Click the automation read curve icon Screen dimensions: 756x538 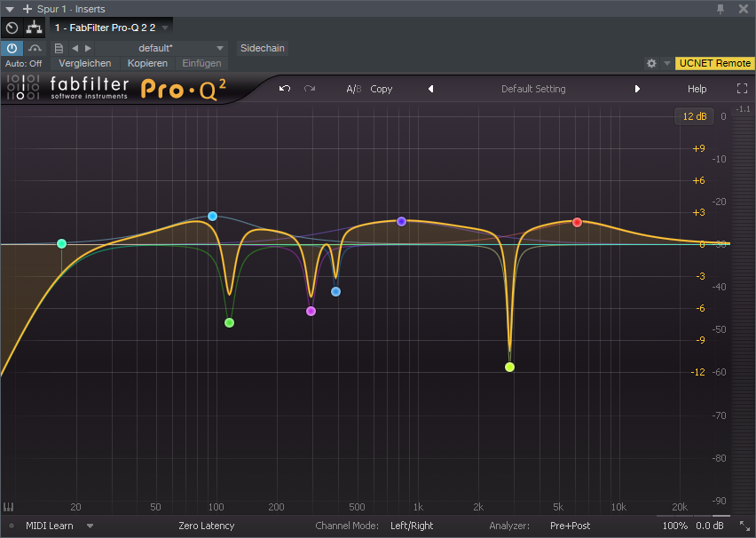pyautogui.click(x=35, y=48)
